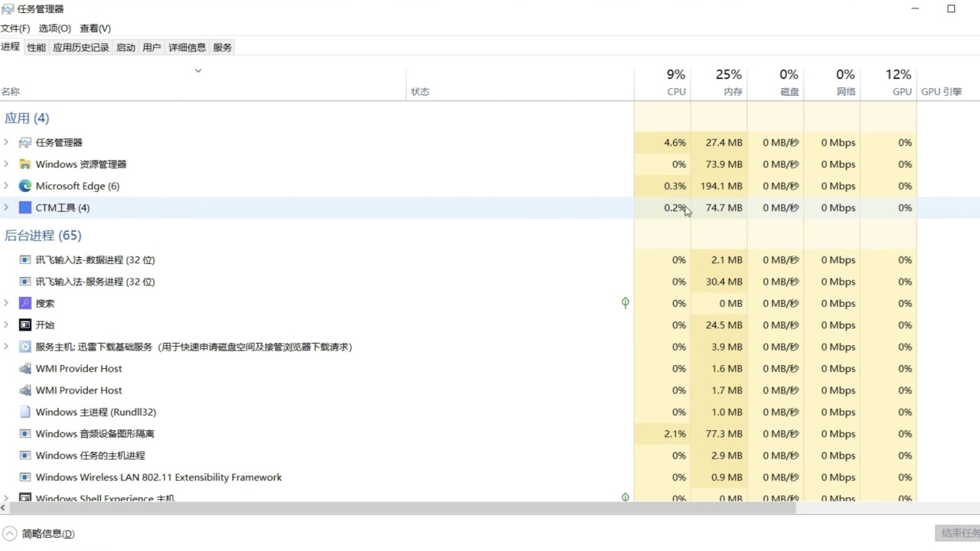
Task: Click the 4.6% CPU cell
Action: click(662, 142)
